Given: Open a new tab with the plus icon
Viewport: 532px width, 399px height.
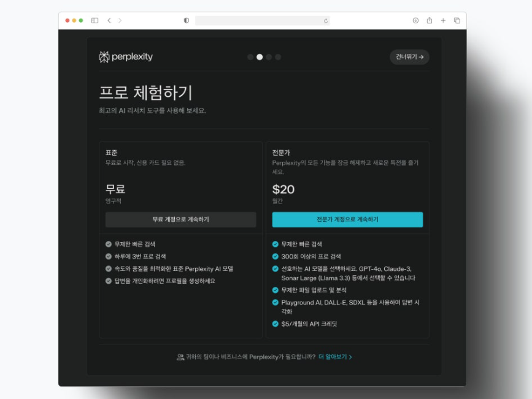Looking at the screenshot, I should 443,20.
